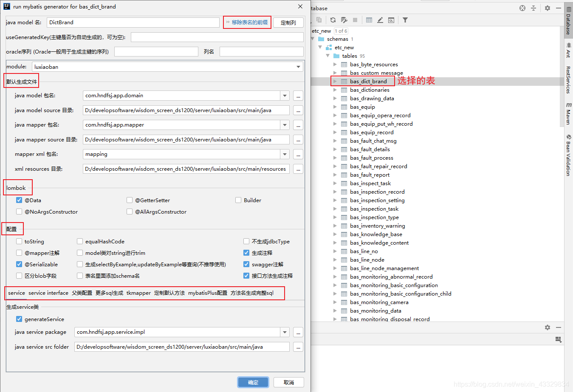Click the stop square icon in Database toolbar
The image size is (573, 392).
(355, 20)
